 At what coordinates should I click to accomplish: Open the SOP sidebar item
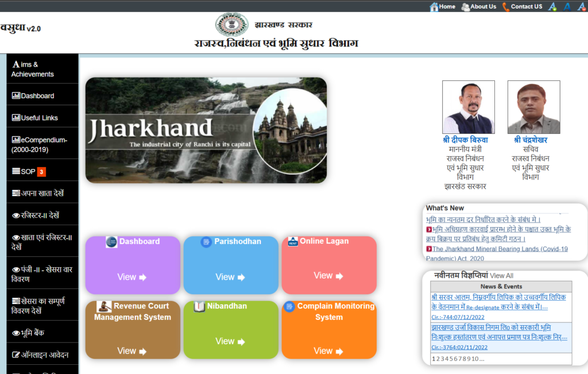pos(28,172)
